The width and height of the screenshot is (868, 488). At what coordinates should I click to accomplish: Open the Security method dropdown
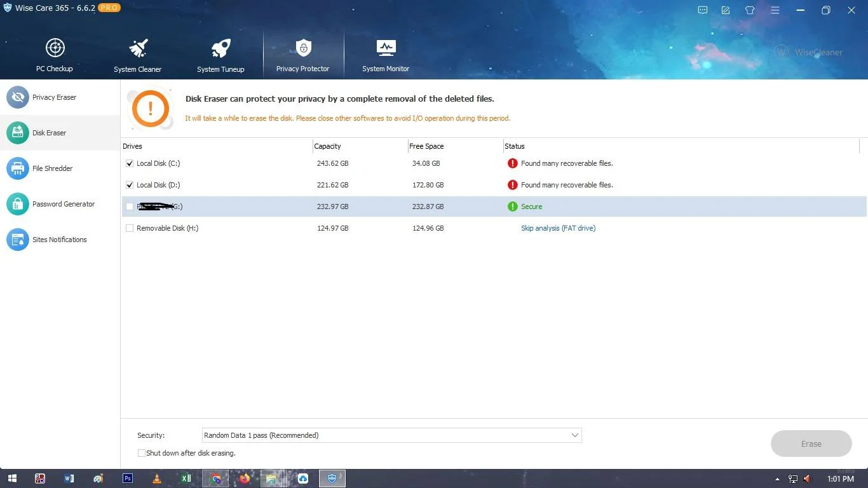[x=391, y=435]
